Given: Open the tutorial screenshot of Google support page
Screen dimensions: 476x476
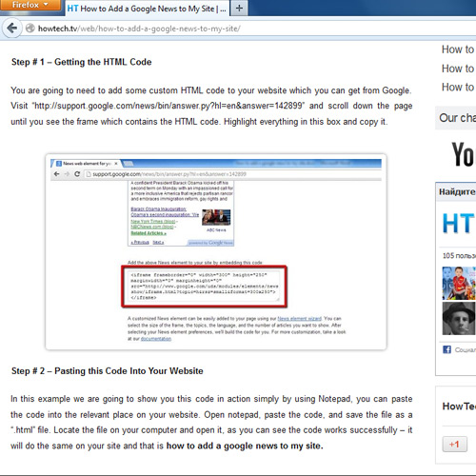Looking at the screenshot, I should pos(216,252).
